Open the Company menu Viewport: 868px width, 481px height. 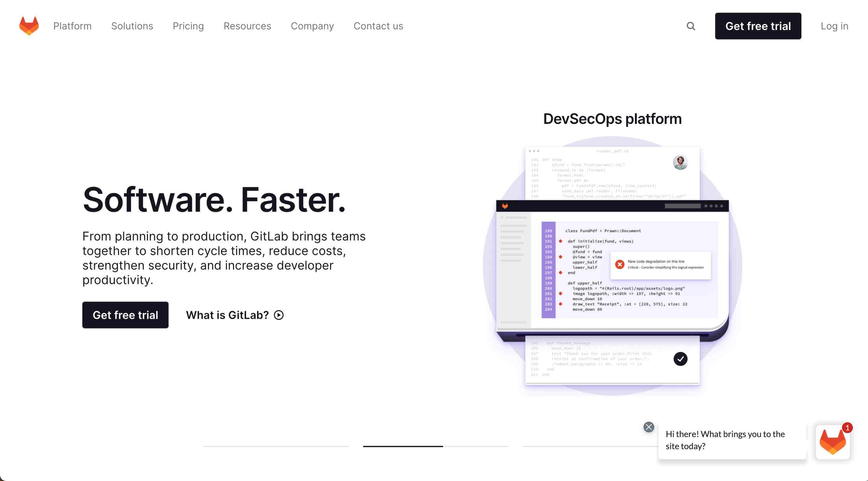pos(312,26)
